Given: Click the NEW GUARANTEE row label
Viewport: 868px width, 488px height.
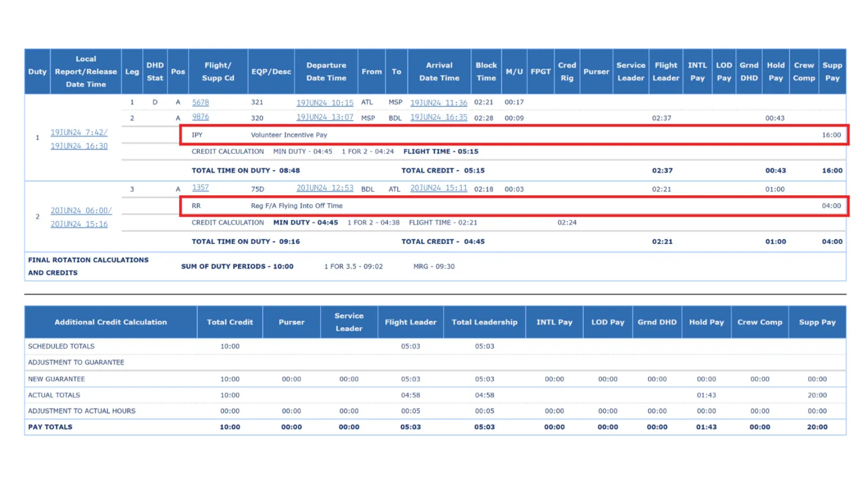Looking at the screenshot, I should [x=56, y=380].
